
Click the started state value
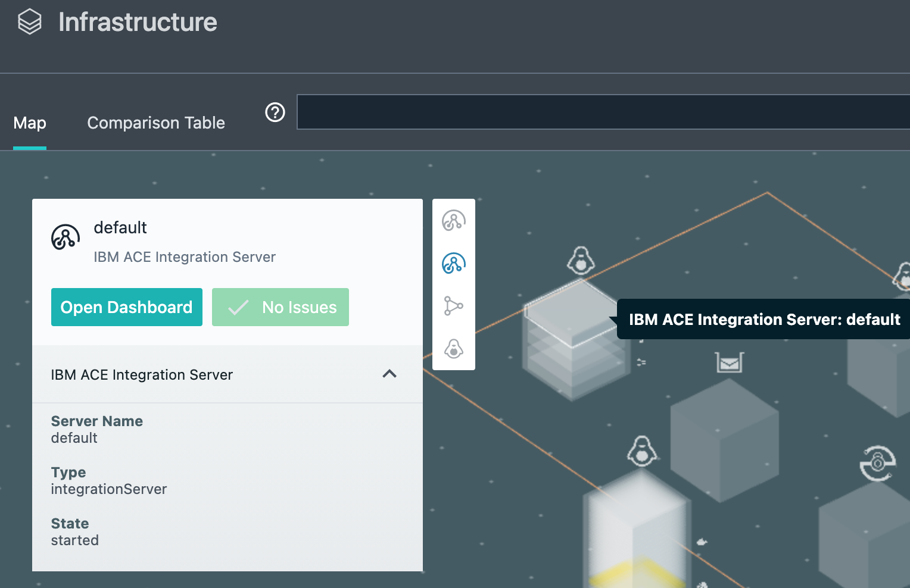pos(75,540)
